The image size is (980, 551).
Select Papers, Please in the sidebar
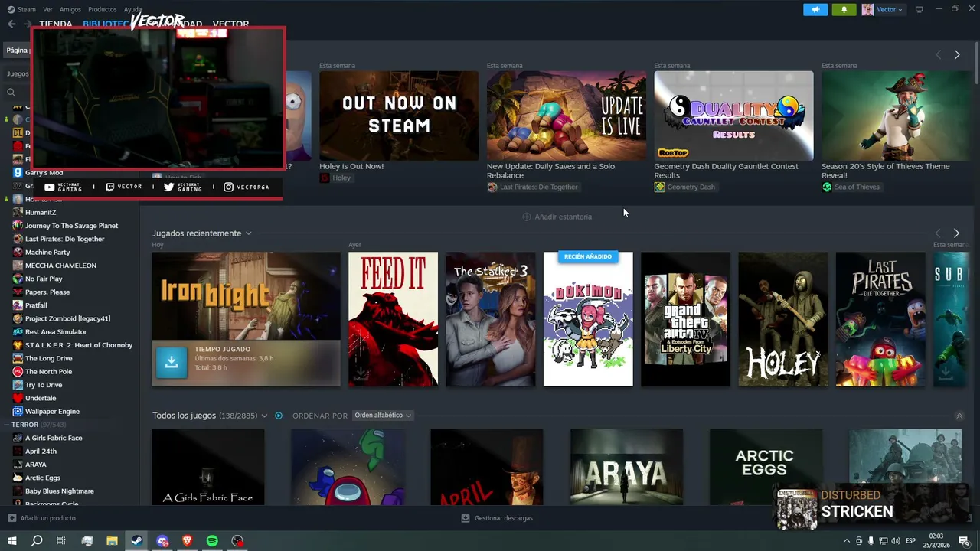coord(47,292)
